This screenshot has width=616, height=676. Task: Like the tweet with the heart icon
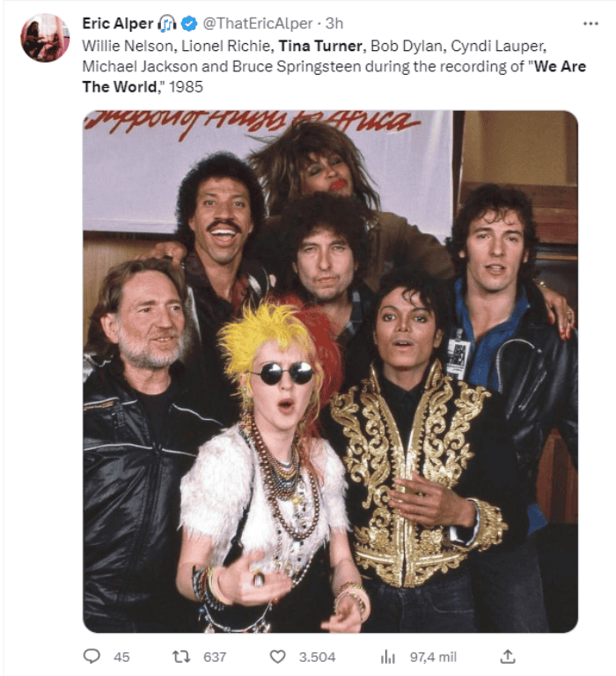(277, 657)
